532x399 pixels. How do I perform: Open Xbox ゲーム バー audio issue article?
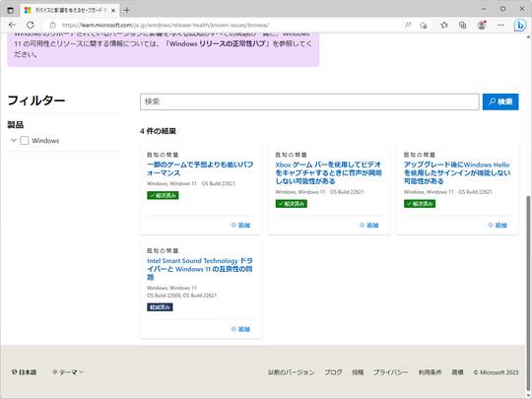[x=328, y=172]
